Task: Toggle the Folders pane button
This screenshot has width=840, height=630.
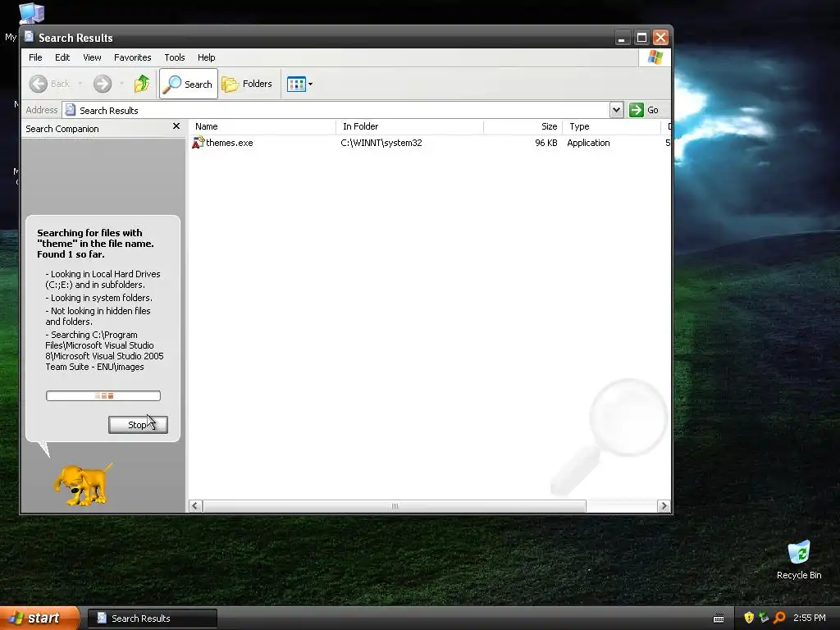Action: click(x=248, y=84)
